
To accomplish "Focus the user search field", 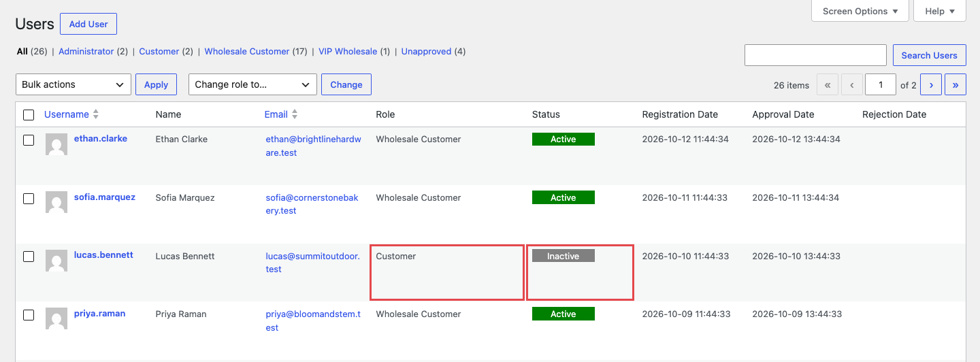I will pyautogui.click(x=815, y=55).
